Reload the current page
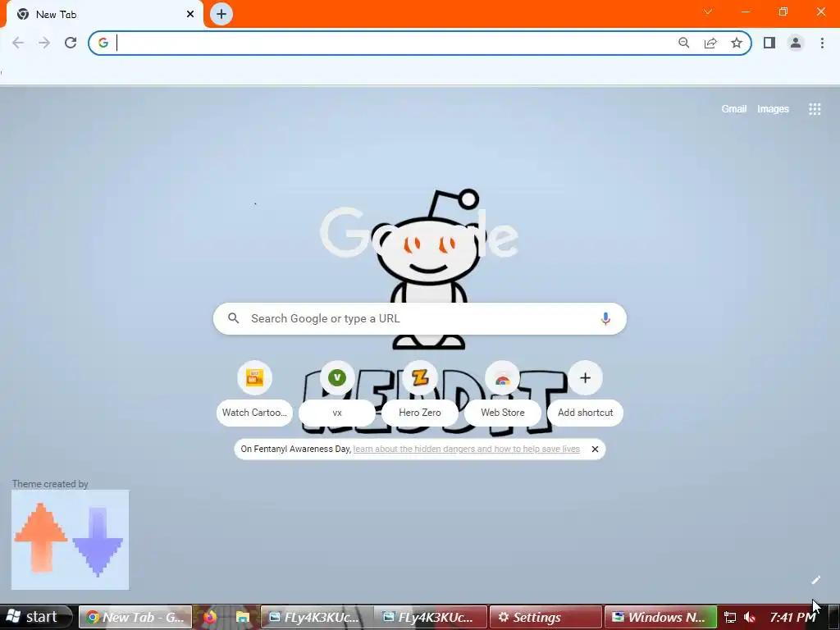 pyautogui.click(x=71, y=43)
